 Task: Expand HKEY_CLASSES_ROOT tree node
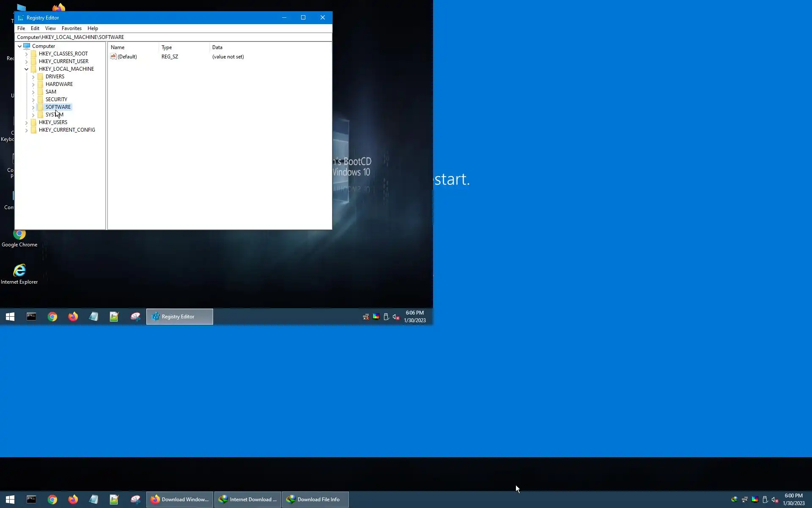27,54
